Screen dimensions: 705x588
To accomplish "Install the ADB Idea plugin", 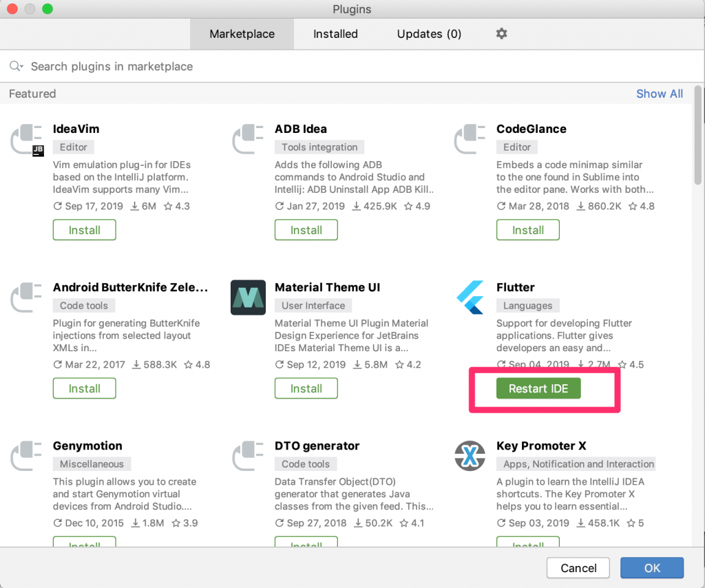I will click(x=306, y=230).
